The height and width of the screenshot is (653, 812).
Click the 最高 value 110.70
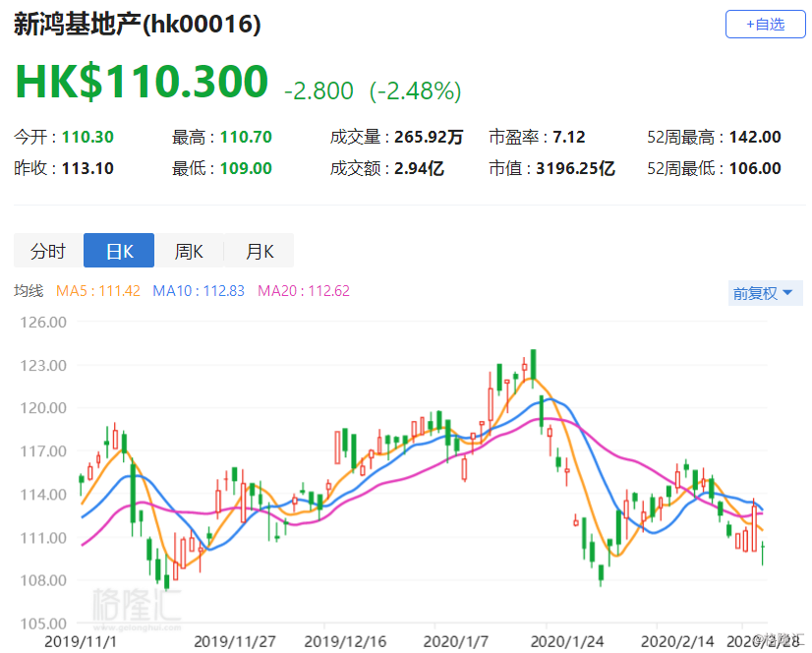(x=246, y=138)
